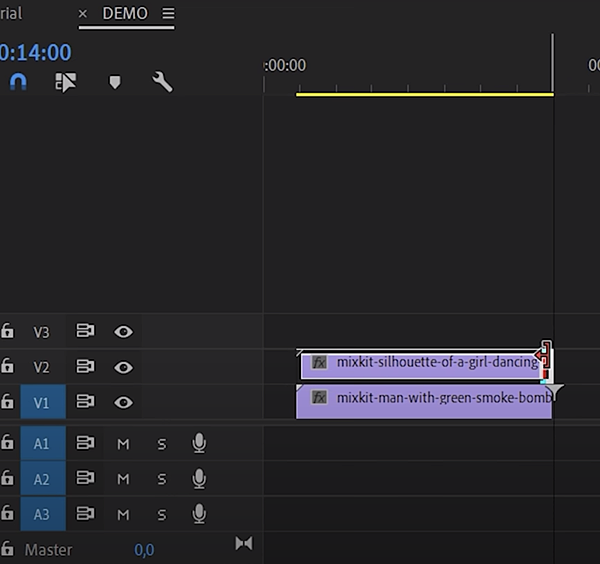The image size is (600, 564).
Task: Toggle V1 track output eye icon
Action: [x=123, y=402]
